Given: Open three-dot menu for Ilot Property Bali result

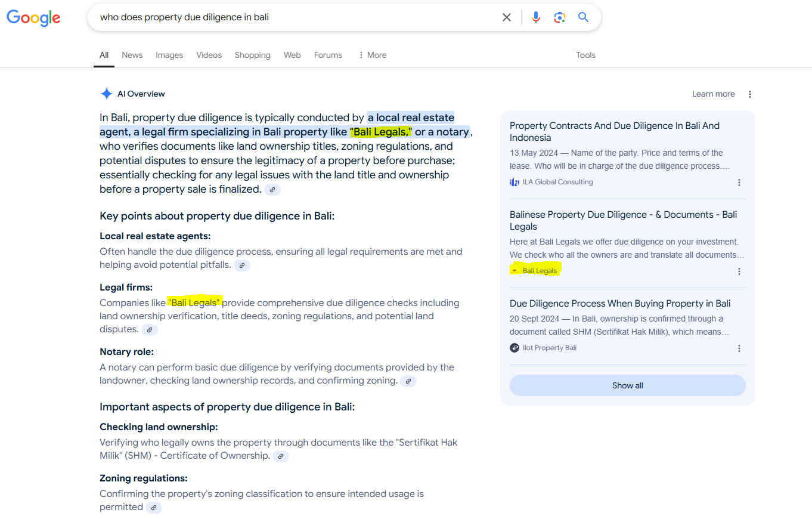Looking at the screenshot, I should coord(739,348).
